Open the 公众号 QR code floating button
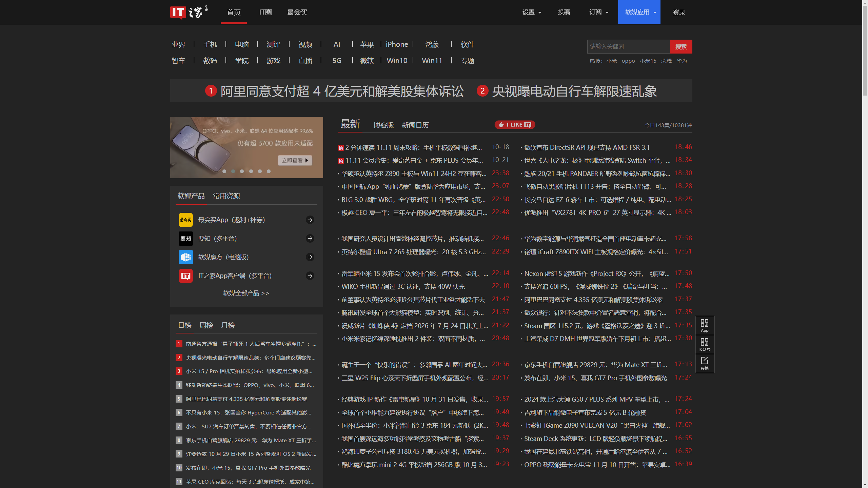Image resolution: width=868 pixels, height=488 pixels. (x=705, y=344)
